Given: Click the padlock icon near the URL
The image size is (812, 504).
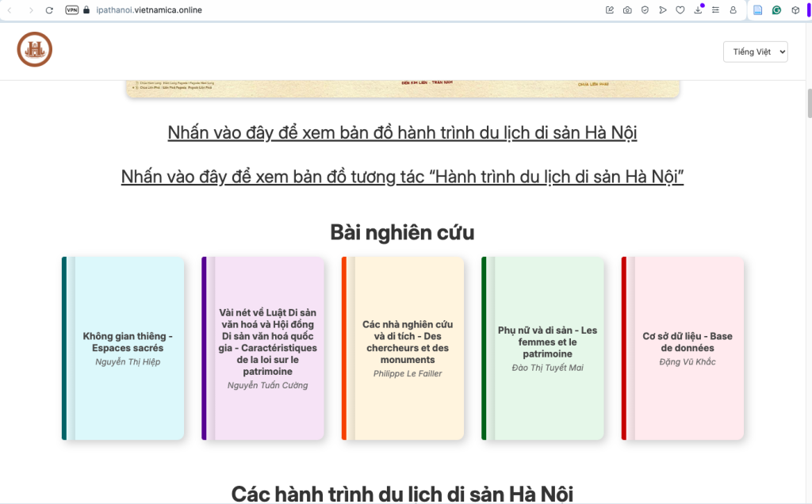Looking at the screenshot, I should pyautogui.click(x=86, y=10).
